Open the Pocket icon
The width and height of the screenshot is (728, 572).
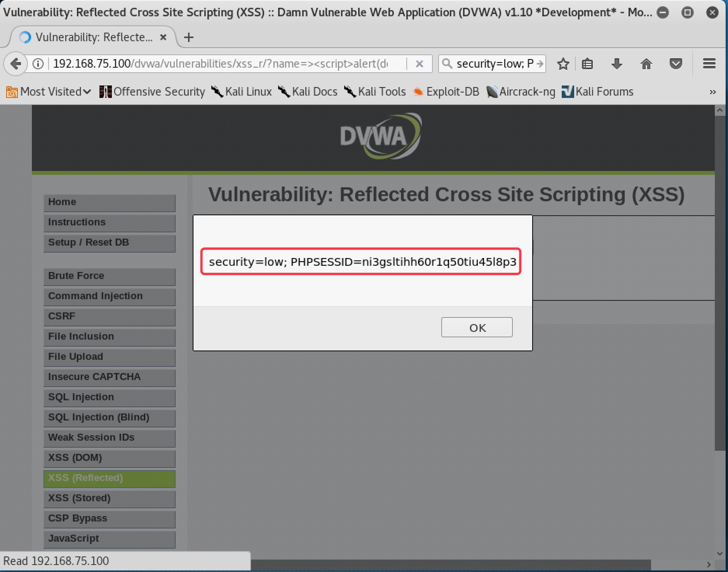[676, 64]
